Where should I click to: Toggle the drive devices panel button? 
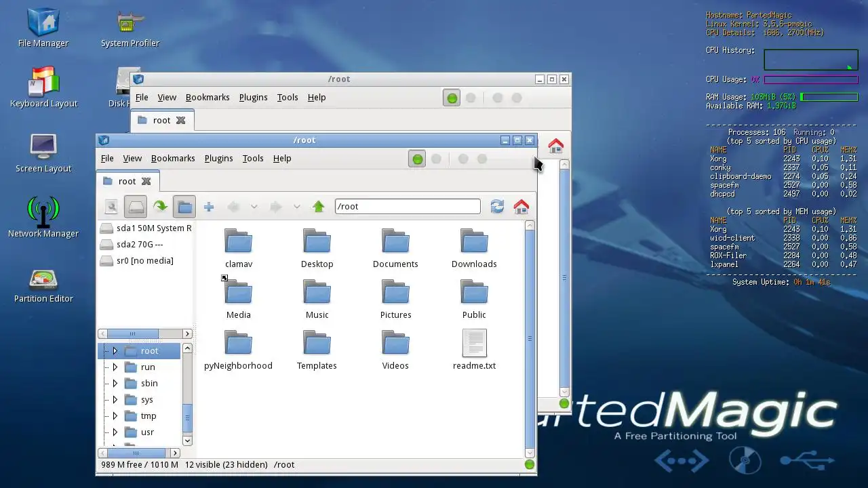pyautogui.click(x=136, y=207)
